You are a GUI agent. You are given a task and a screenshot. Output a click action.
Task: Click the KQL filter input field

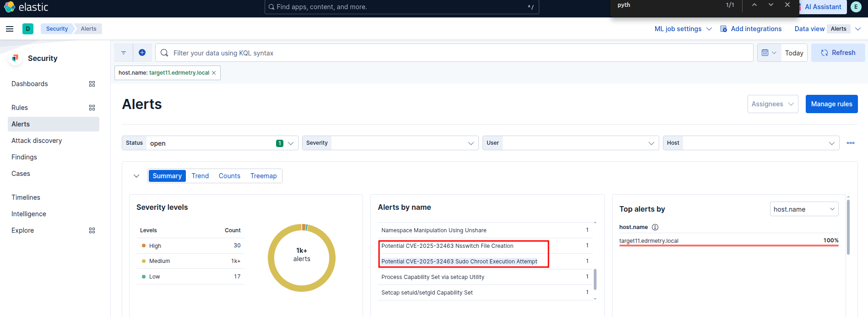pyautogui.click(x=453, y=53)
